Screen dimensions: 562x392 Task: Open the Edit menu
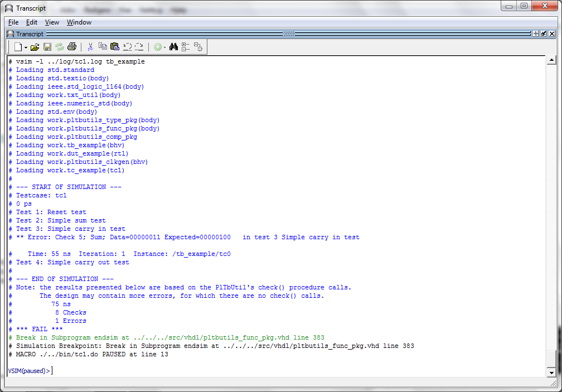32,22
